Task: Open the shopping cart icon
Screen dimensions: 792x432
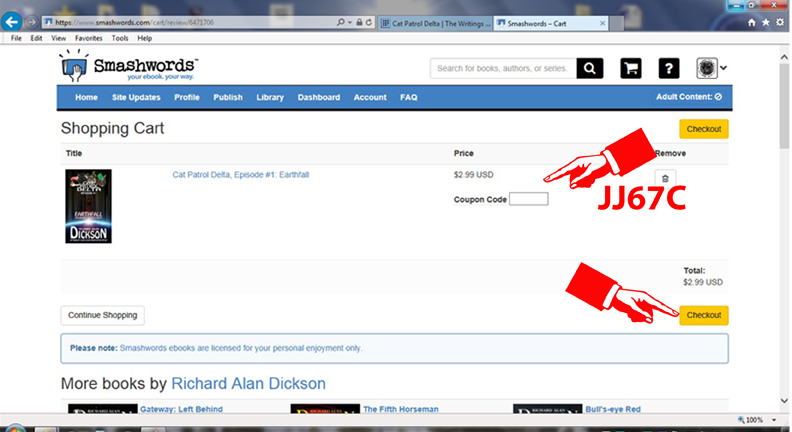Action: tap(631, 68)
